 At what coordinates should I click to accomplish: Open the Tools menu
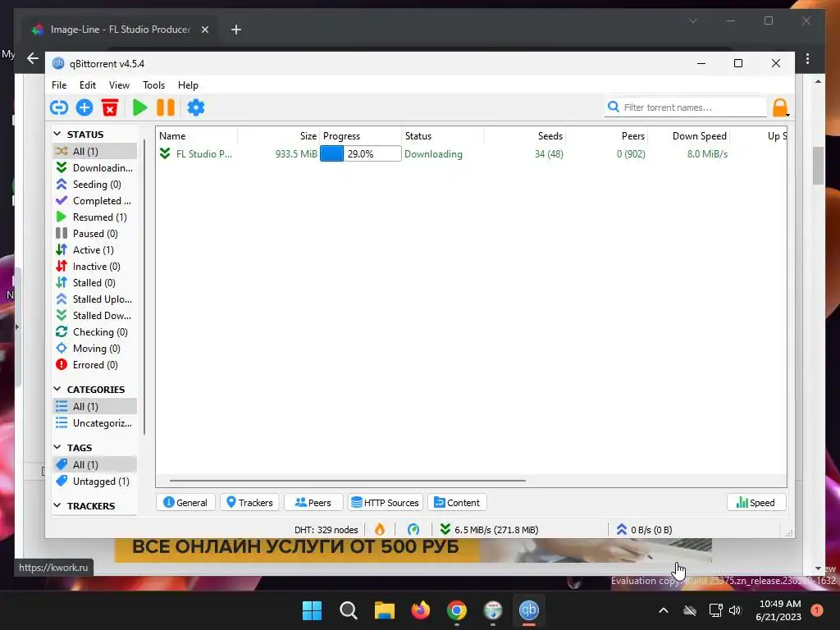pos(153,85)
